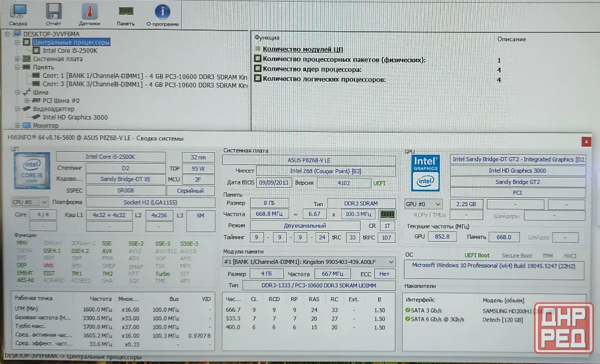The height and width of the screenshot is (364, 600).
Task: Open the Датчики sensors thermometer icon
Action: pos(89,11)
